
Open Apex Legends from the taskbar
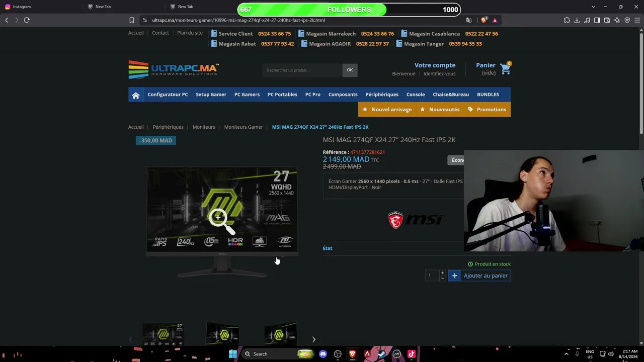[367, 354]
